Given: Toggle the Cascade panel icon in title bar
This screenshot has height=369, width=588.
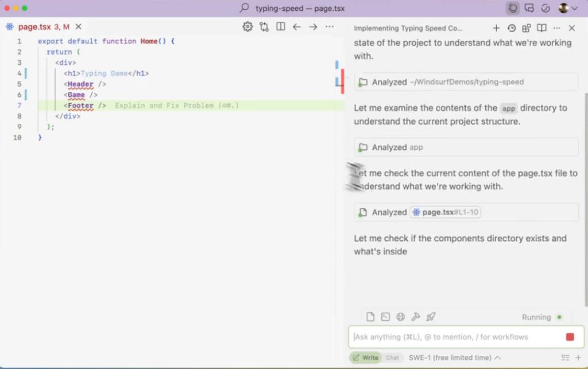Looking at the screenshot, I should [513, 8].
